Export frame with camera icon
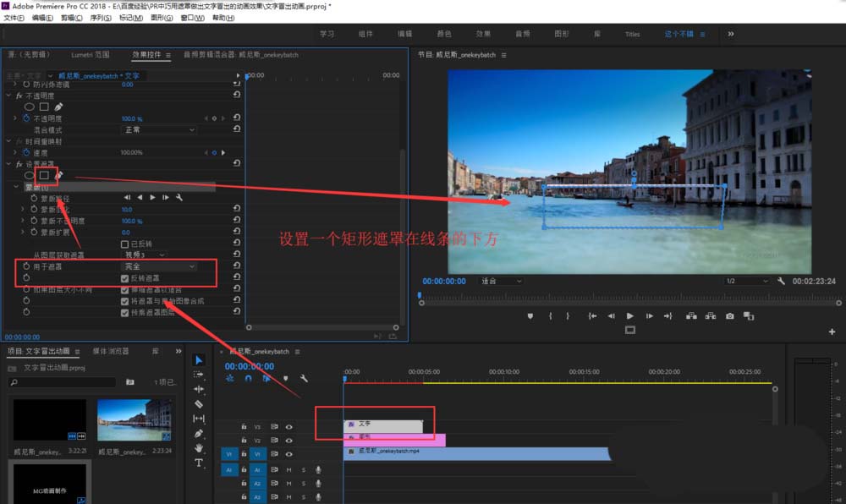This screenshot has height=504, width=846. point(729,316)
